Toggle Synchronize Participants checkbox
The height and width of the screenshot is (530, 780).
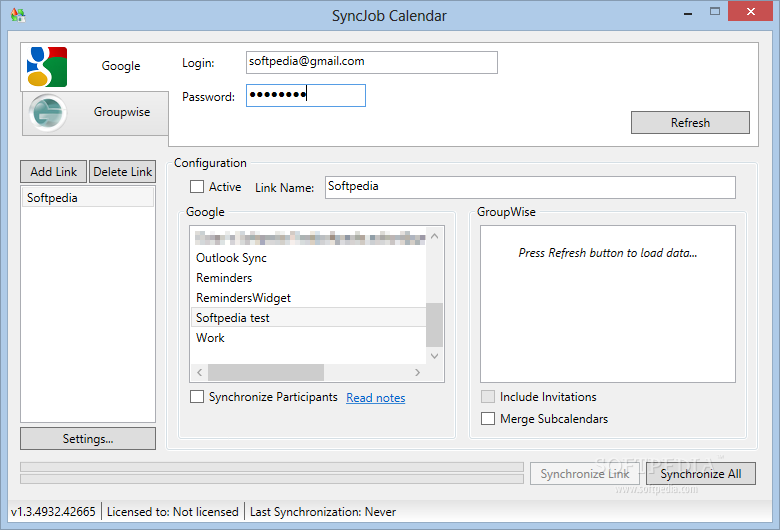click(x=197, y=397)
